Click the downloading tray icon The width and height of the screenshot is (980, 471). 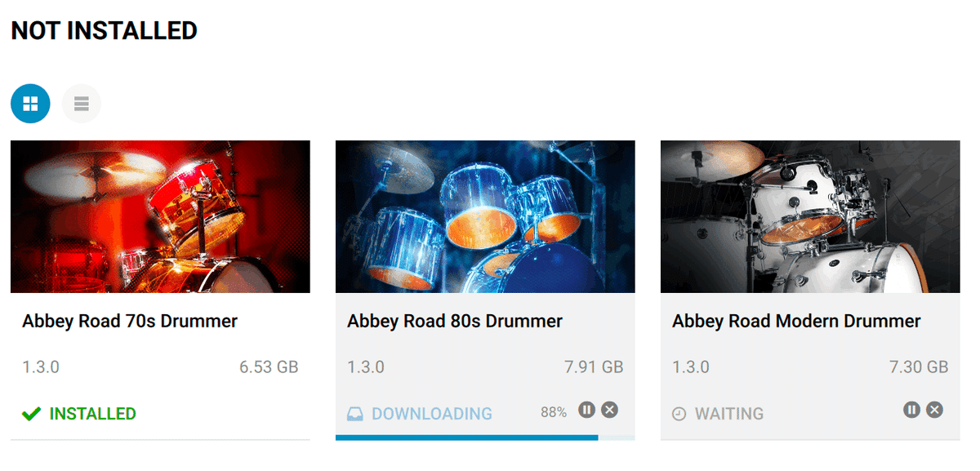(355, 414)
